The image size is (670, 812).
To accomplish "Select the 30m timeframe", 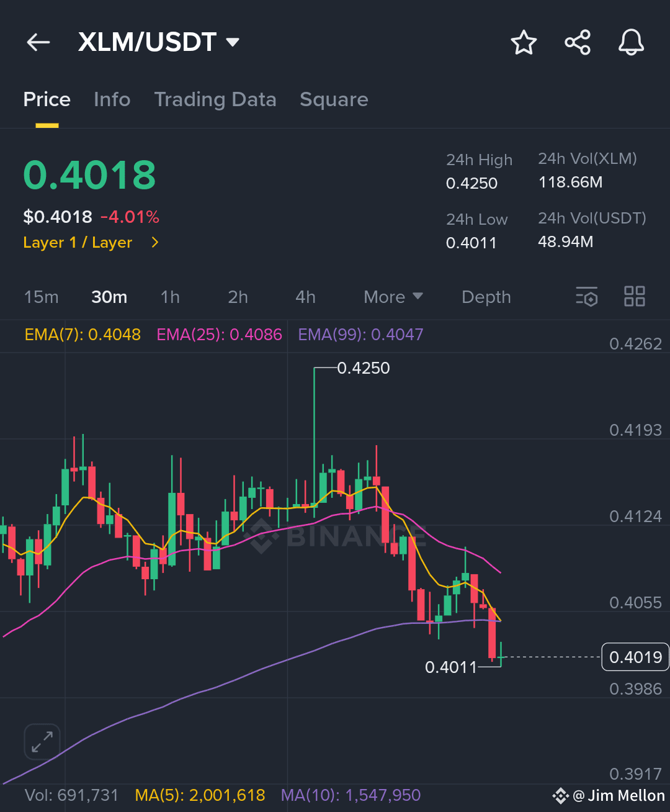I will (x=109, y=297).
